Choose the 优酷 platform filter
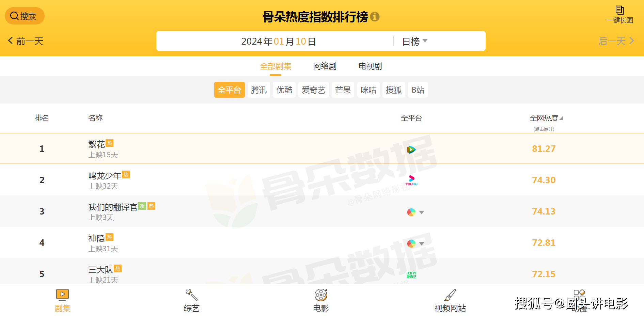This screenshot has height=317, width=644. 284,90
